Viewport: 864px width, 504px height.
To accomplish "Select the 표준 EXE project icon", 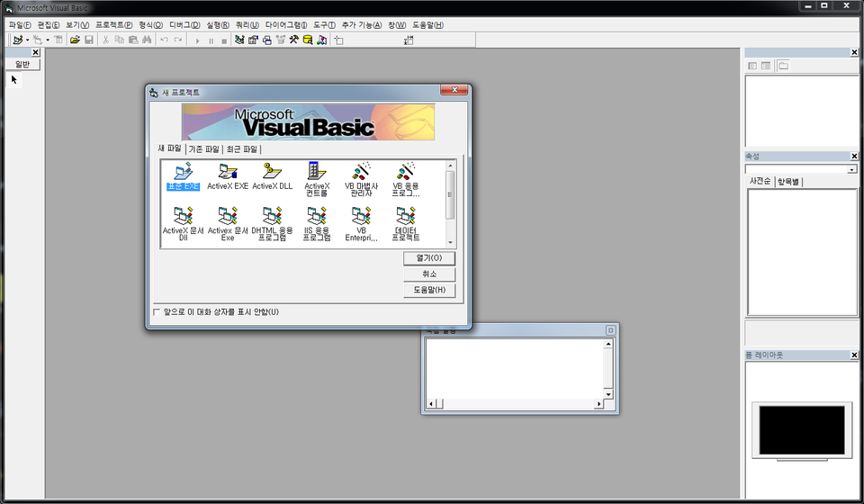I will [x=183, y=176].
